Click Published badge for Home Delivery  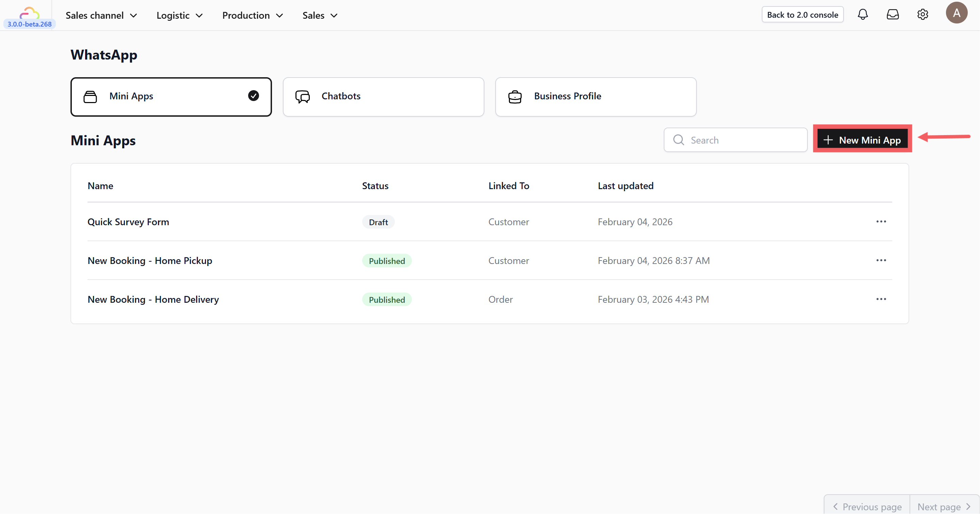(x=387, y=300)
